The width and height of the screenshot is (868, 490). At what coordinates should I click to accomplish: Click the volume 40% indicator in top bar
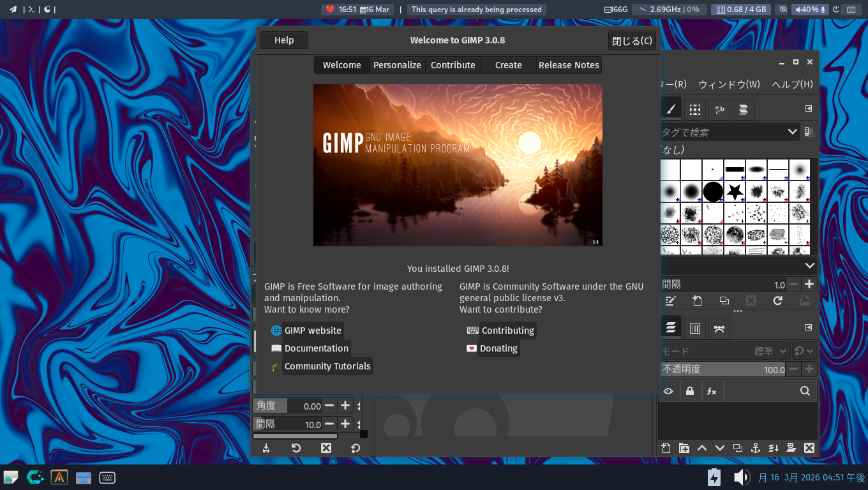(x=810, y=10)
